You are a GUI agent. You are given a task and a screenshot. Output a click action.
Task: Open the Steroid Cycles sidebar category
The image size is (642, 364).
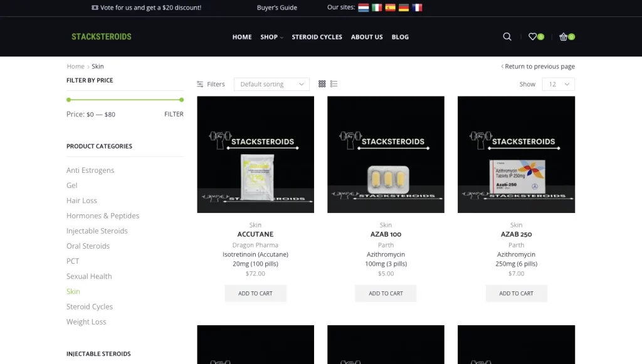pyautogui.click(x=89, y=306)
